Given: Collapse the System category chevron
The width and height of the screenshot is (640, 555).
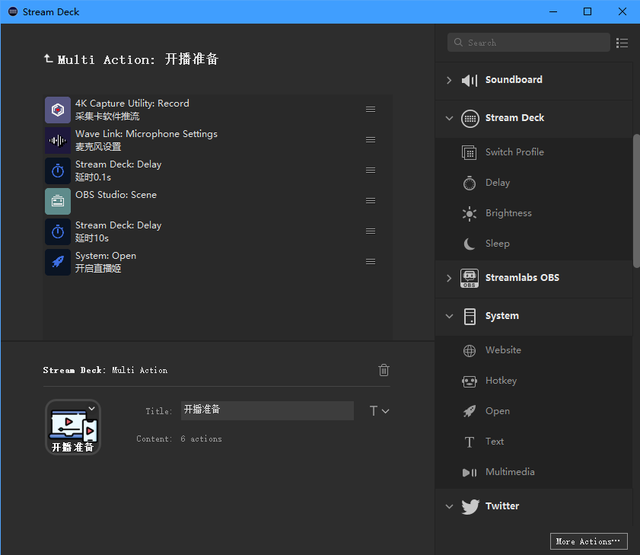Looking at the screenshot, I should (449, 316).
